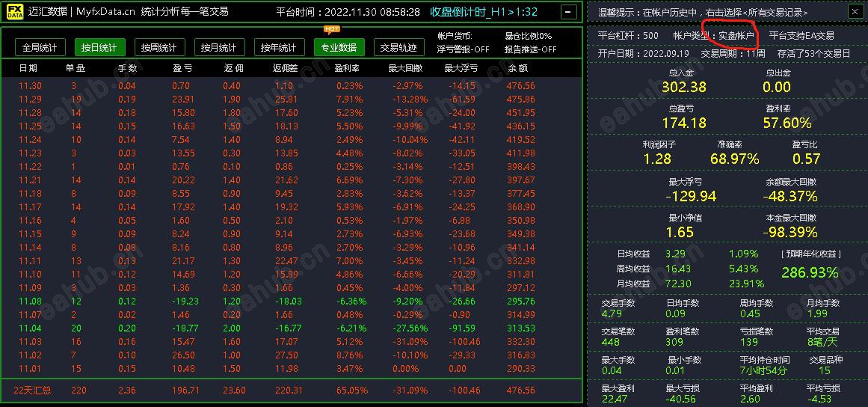Image resolution: width=868 pixels, height=407 pixels.
Task: Click the 交易笔数 value 448
Action: (x=611, y=342)
